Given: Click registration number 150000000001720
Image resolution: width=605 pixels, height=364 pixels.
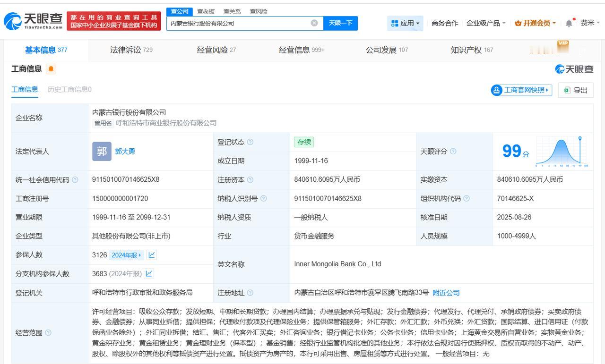Looking at the screenshot, I should pyautogui.click(x=120, y=199).
